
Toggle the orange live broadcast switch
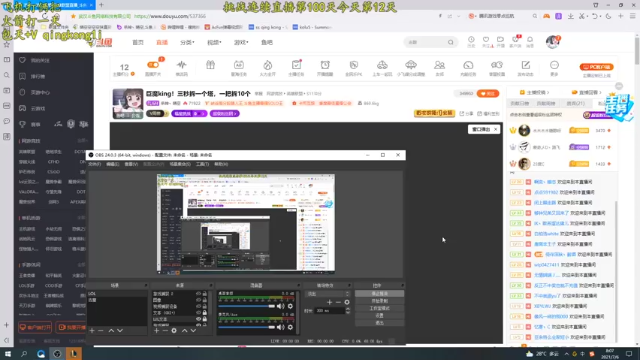pos(153,65)
